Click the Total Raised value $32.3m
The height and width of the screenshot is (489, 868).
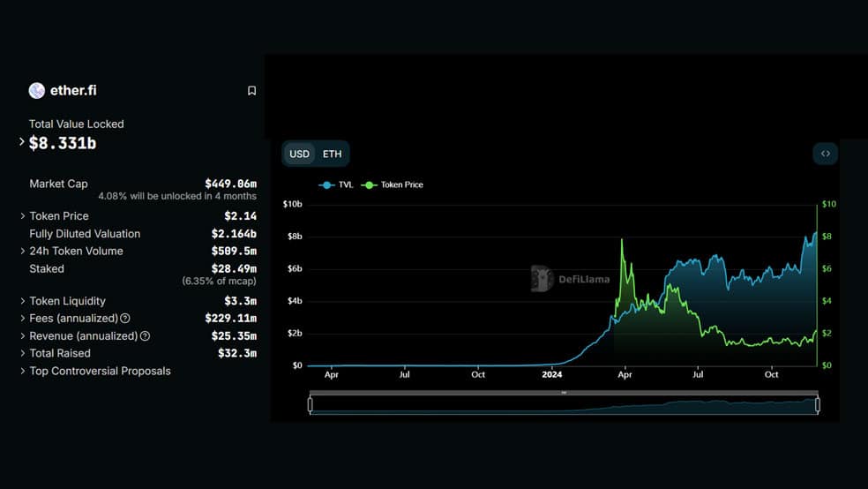[237, 353]
